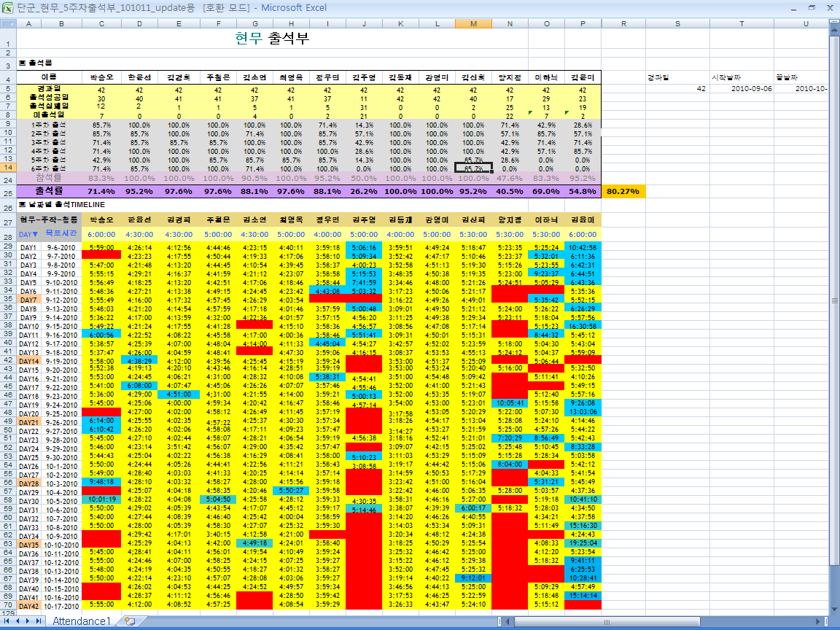Select the '16:30:58' time cell
Screen dimensions: 840x630
tap(583, 326)
